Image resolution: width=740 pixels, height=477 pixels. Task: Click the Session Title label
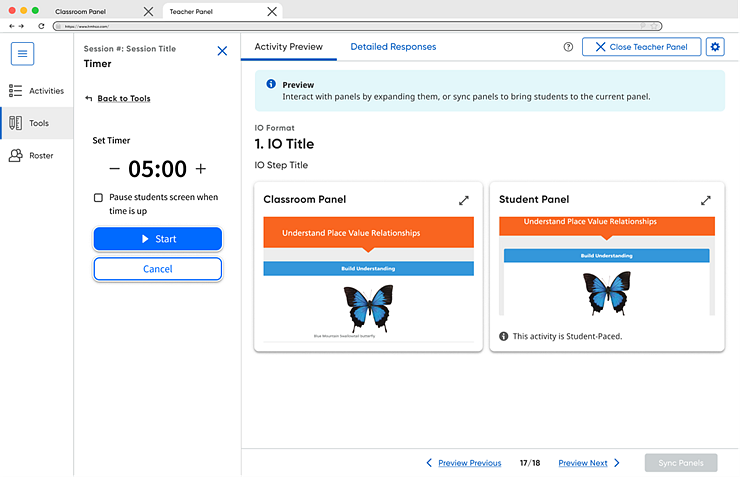click(x=130, y=49)
